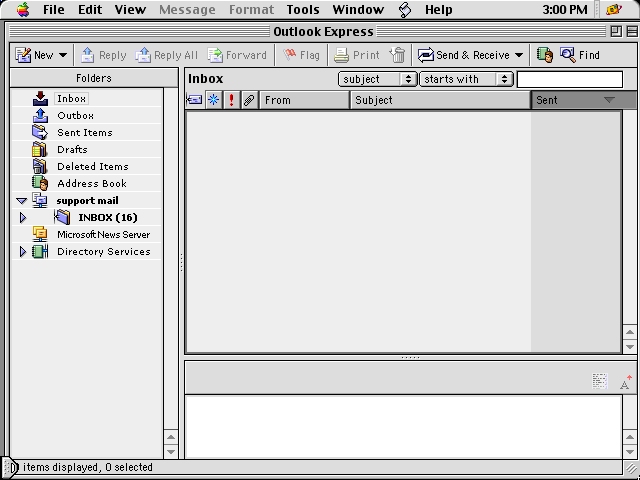This screenshot has width=640, height=480.
Task: Click the filter search text field
Action: pos(569,79)
